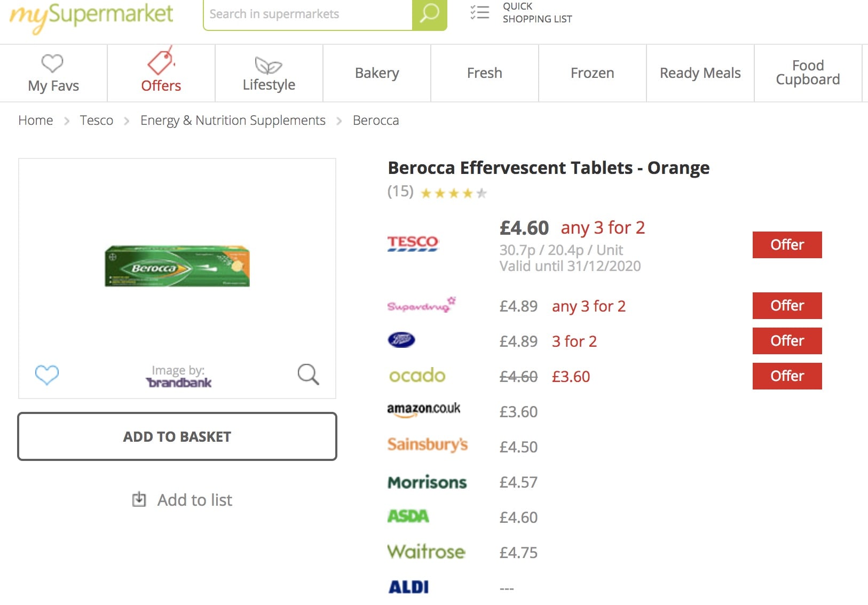
Task: Open the Quick Shopping List icon
Action: point(480,12)
